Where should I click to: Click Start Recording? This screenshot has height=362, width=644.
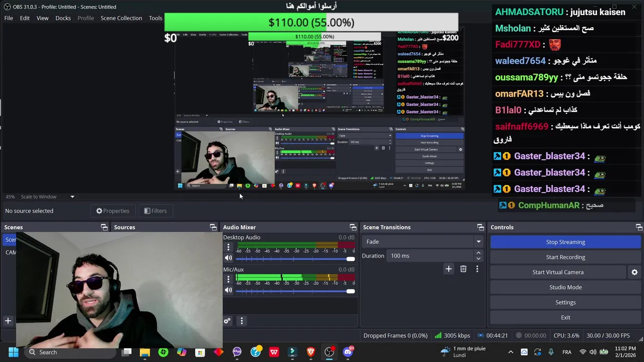[x=566, y=257]
